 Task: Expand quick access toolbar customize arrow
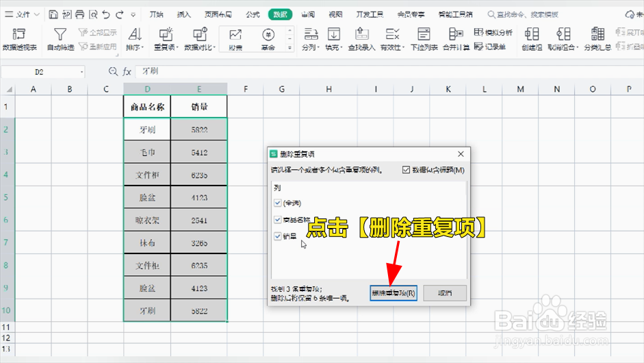point(133,15)
